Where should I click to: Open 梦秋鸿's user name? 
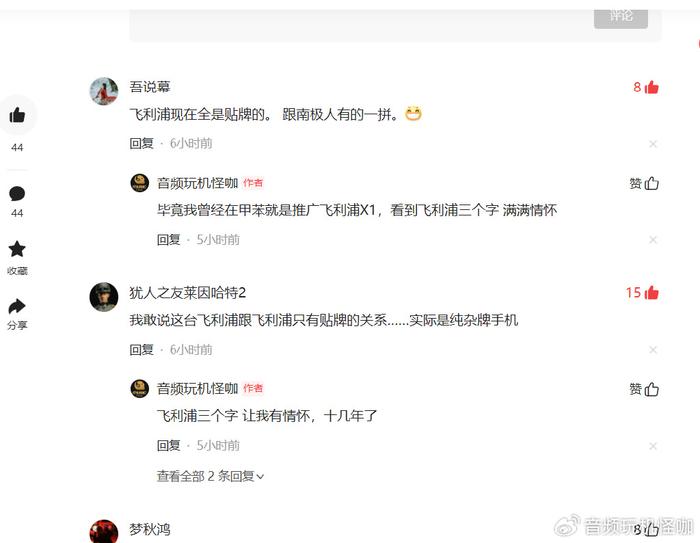pyautogui.click(x=150, y=530)
